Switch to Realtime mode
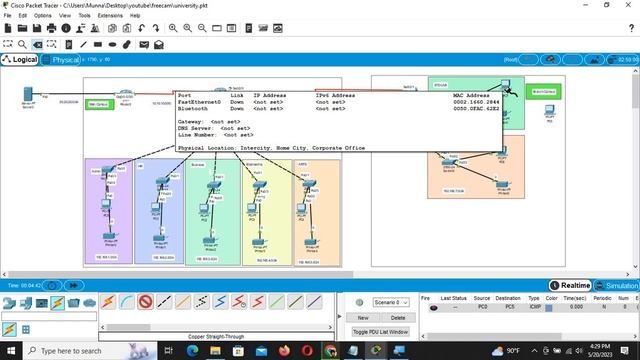640x360 pixels. (570, 285)
